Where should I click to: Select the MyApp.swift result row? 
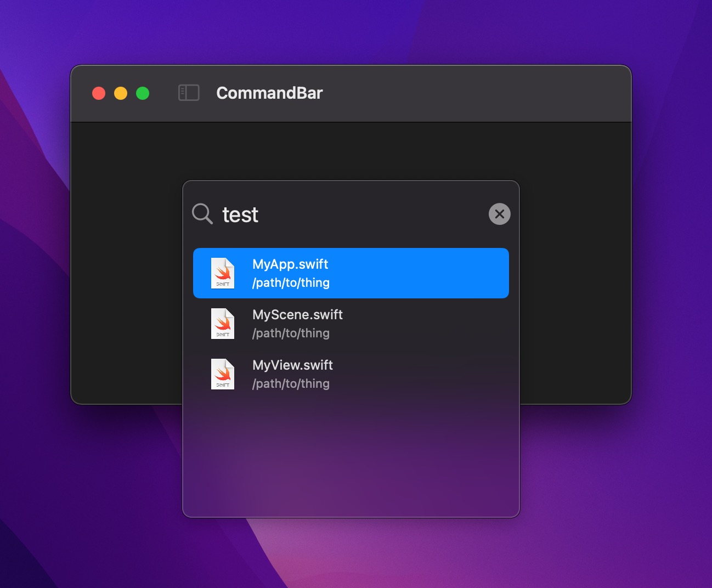coord(351,273)
